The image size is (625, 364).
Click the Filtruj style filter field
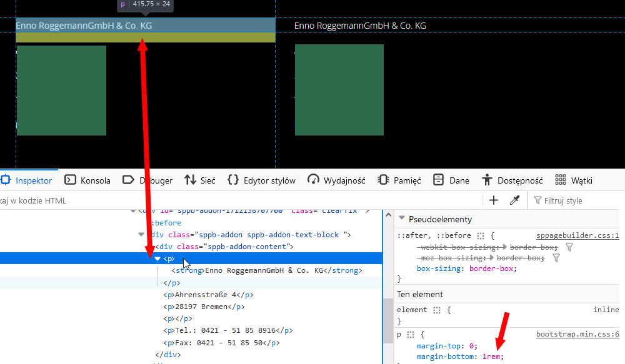575,200
